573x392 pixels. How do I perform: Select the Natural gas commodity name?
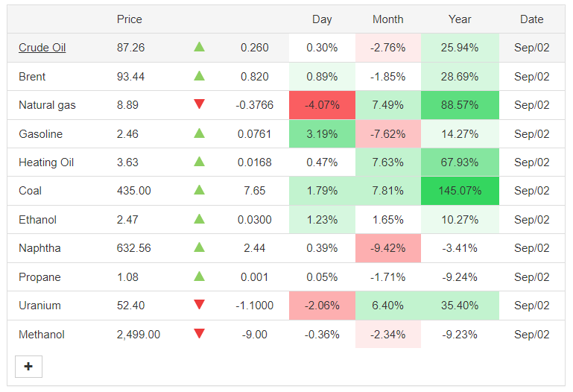pos(47,105)
